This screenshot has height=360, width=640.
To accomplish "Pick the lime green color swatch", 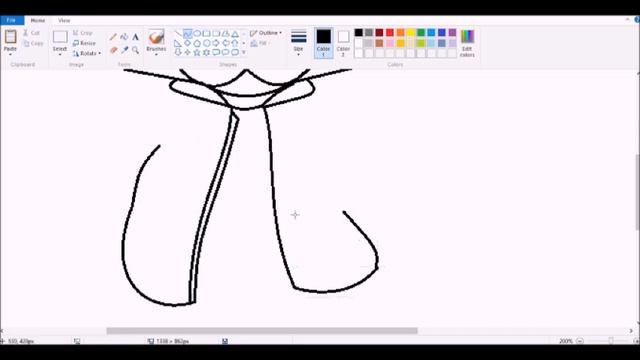I will (x=421, y=43).
